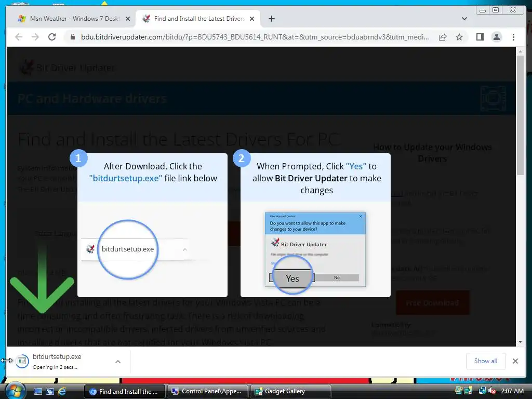Click the Free Download button on page
This screenshot has width=532, height=399.
coord(433,303)
